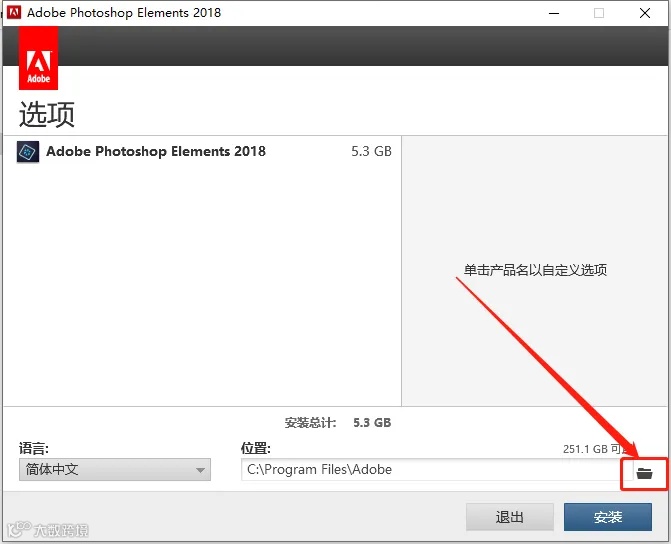Click the 位置: label
Viewport: 671px width, 544px height.
255,448
